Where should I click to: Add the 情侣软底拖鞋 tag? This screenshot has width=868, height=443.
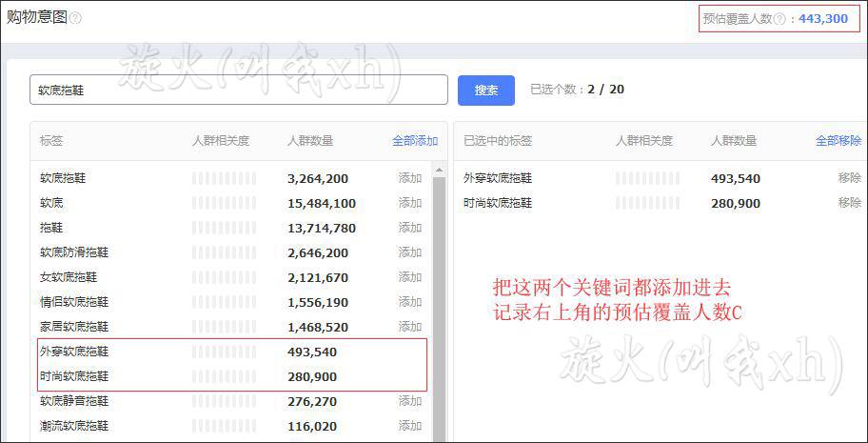click(x=410, y=302)
